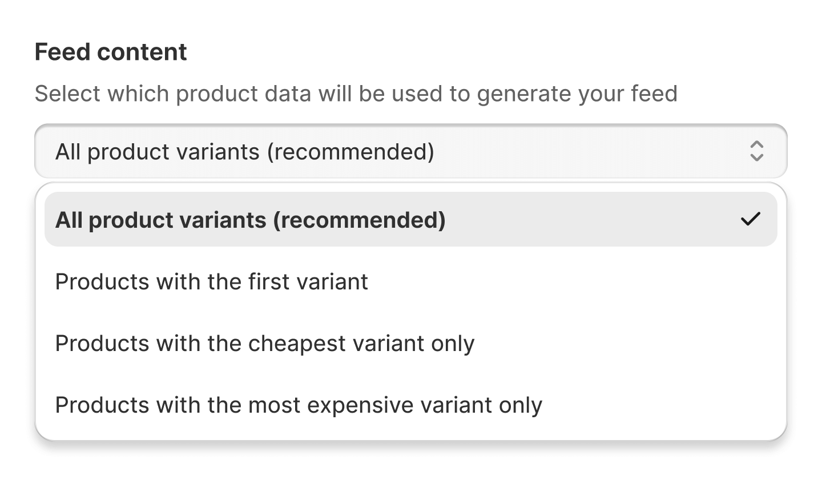The image size is (822, 504).
Task: Set feed to most expensive variant only
Action: [x=299, y=405]
